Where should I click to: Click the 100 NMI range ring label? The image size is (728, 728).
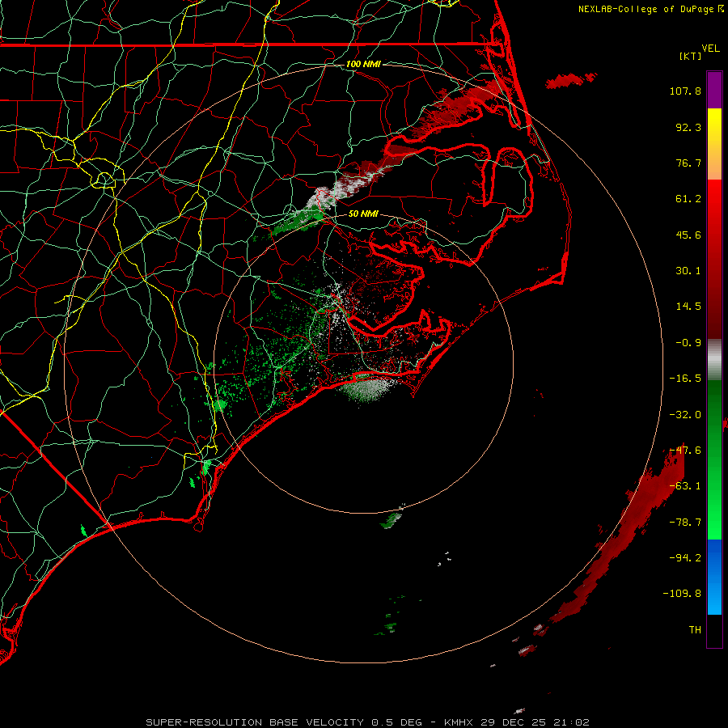363,64
